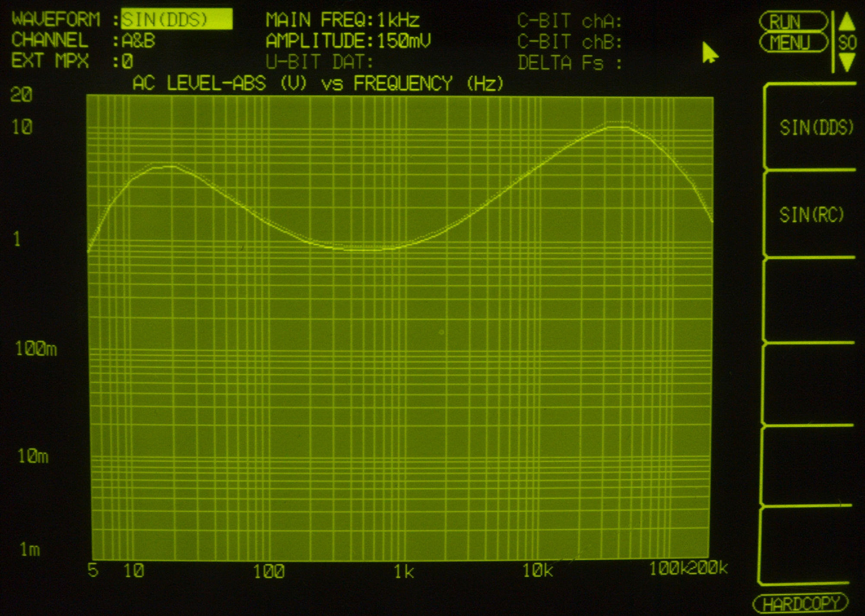Select the U-BIT DAT field

(x=320, y=62)
